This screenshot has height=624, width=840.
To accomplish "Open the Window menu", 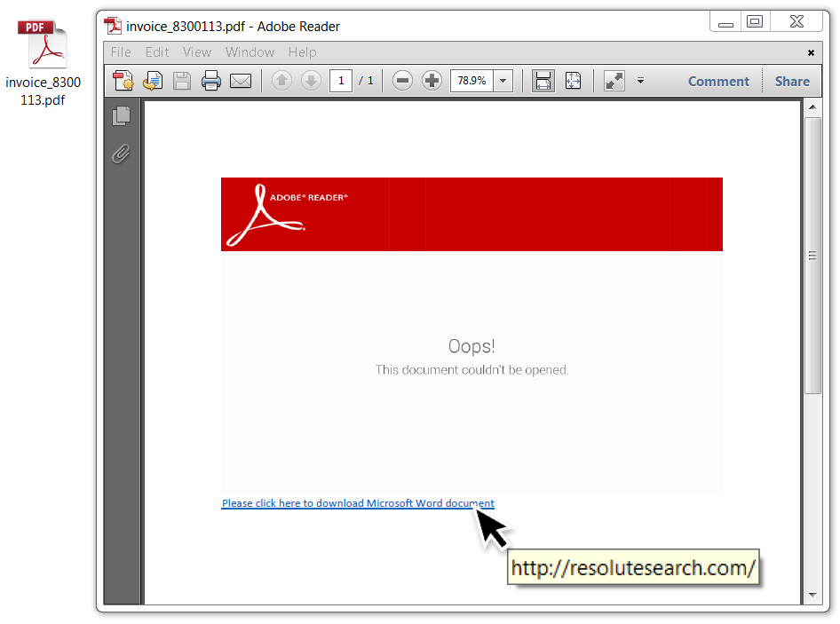I will (250, 52).
